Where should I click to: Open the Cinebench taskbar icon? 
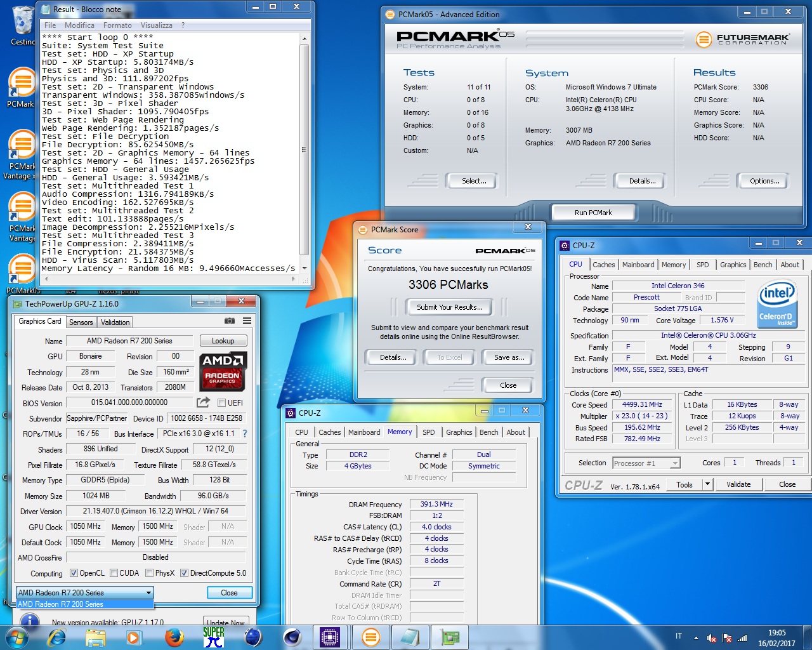pyautogui.click(x=292, y=637)
